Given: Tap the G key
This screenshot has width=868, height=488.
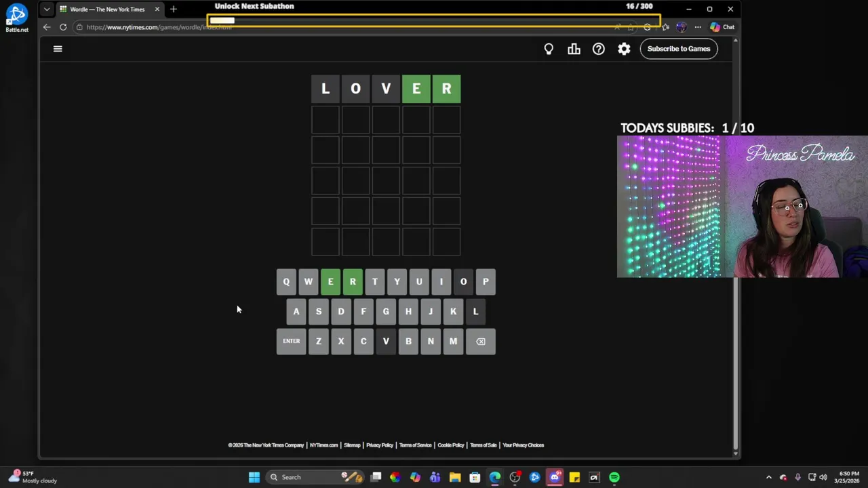Looking at the screenshot, I should [x=386, y=312].
